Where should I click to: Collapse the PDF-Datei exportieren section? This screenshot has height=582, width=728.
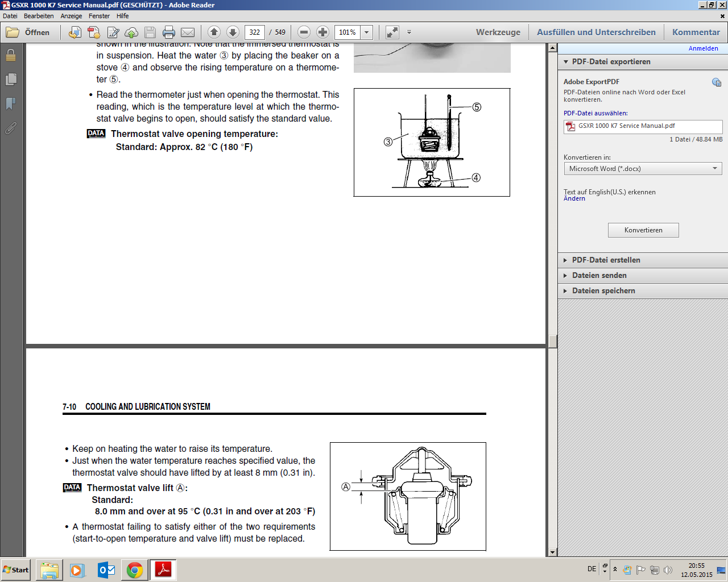pos(643,61)
